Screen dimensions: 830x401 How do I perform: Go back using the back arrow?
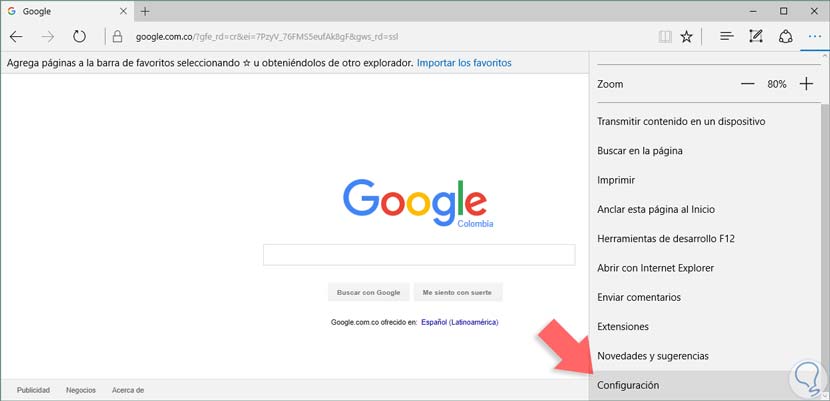point(16,37)
